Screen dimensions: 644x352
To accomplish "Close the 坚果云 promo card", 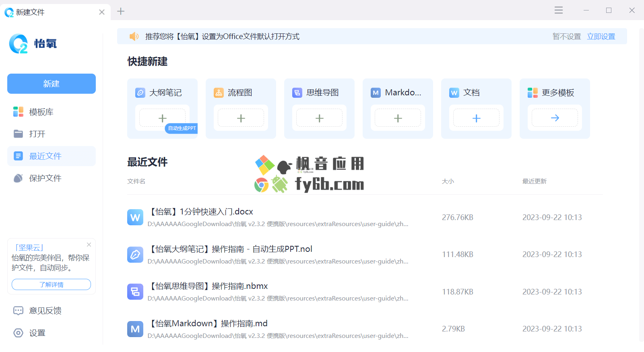I will tap(89, 245).
